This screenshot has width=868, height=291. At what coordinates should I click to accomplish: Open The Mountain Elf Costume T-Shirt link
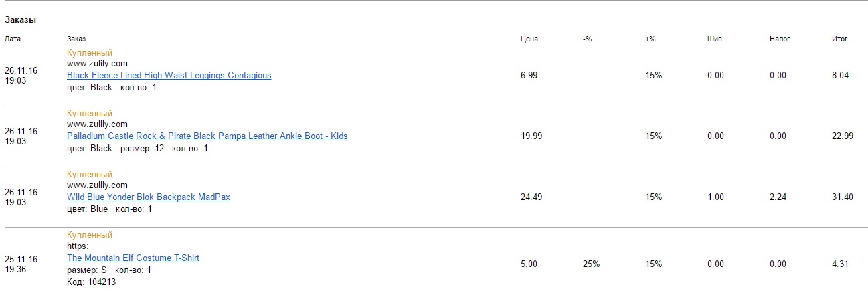pos(133,258)
